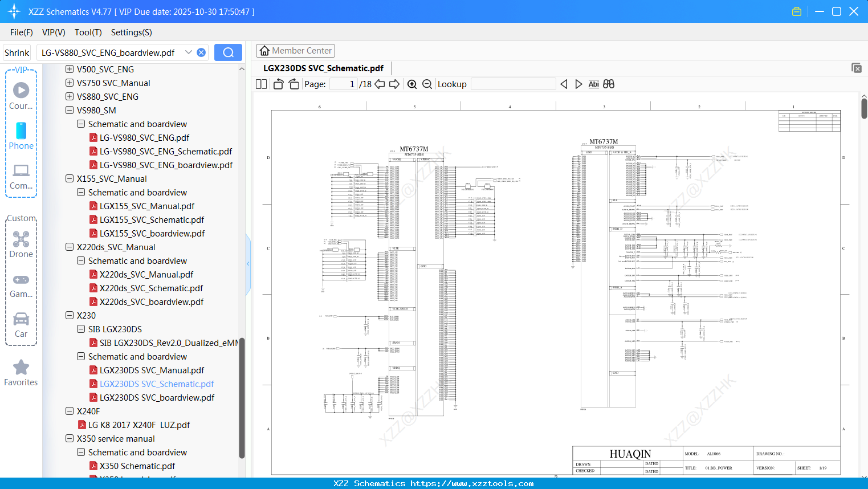
Task: Expand the V500_SVC_ENG tree node
Action: coord(69,69)
